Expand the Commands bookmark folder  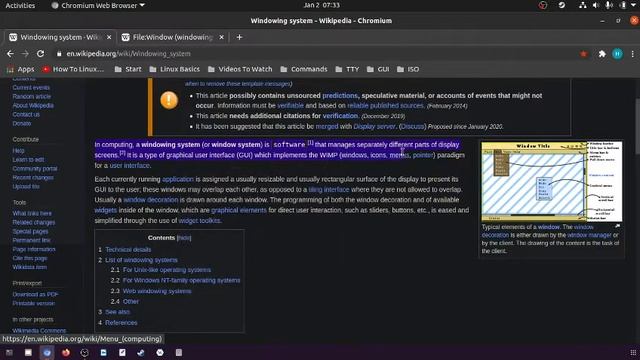point(304,69)
